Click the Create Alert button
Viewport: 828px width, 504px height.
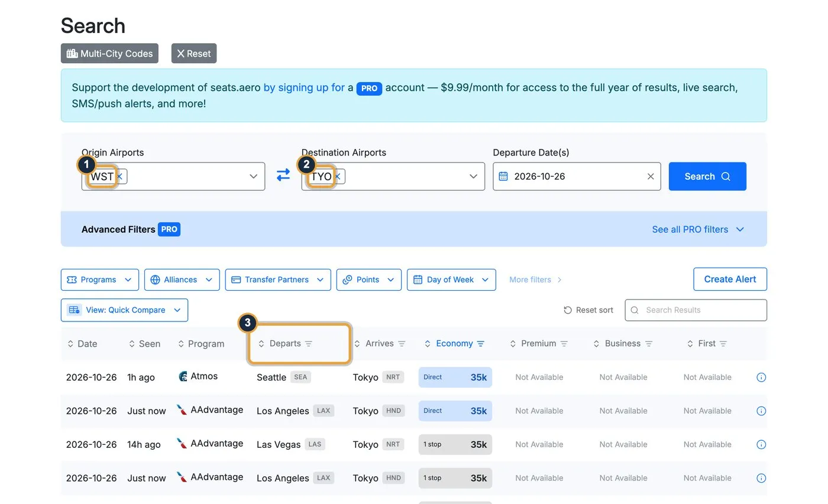pyautogui.click(x=730, y=279)
